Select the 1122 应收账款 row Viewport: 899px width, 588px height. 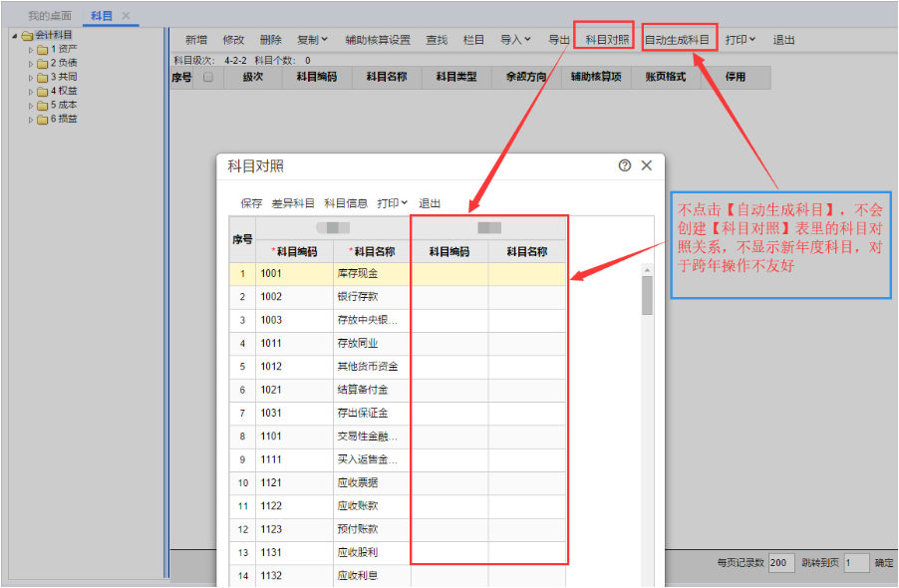[x=398, y=506]
